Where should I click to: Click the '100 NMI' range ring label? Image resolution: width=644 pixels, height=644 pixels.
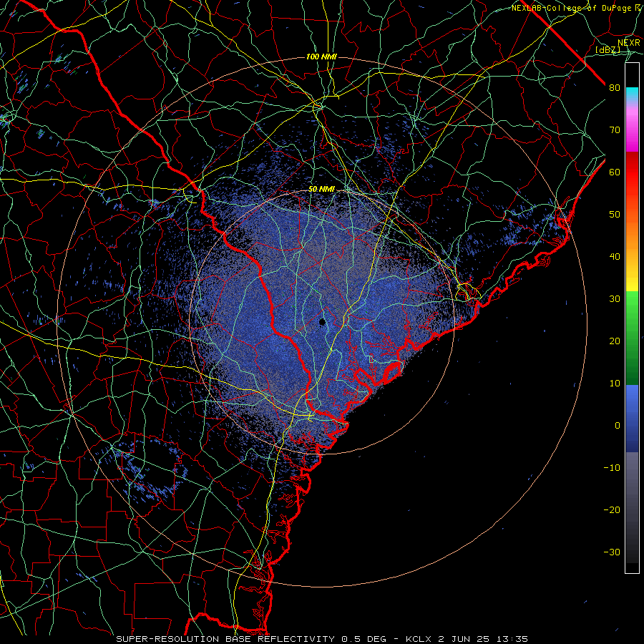(x=321, y=57)
